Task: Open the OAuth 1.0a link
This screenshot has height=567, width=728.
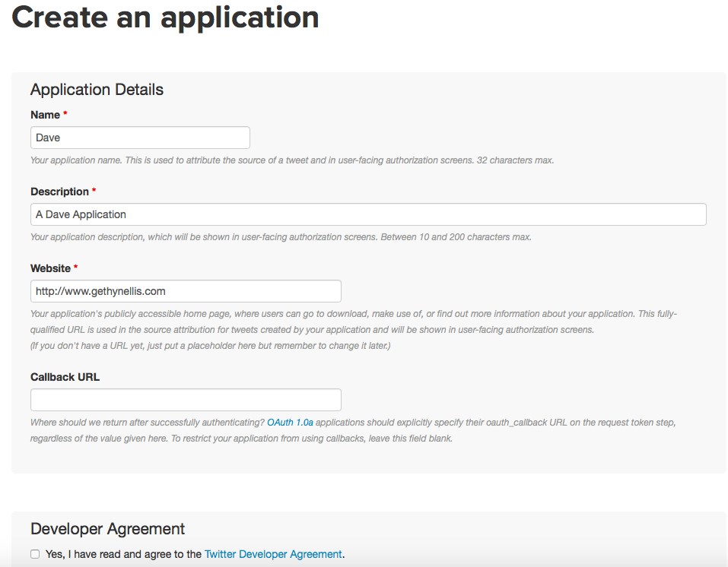Action: pos(290,422)
